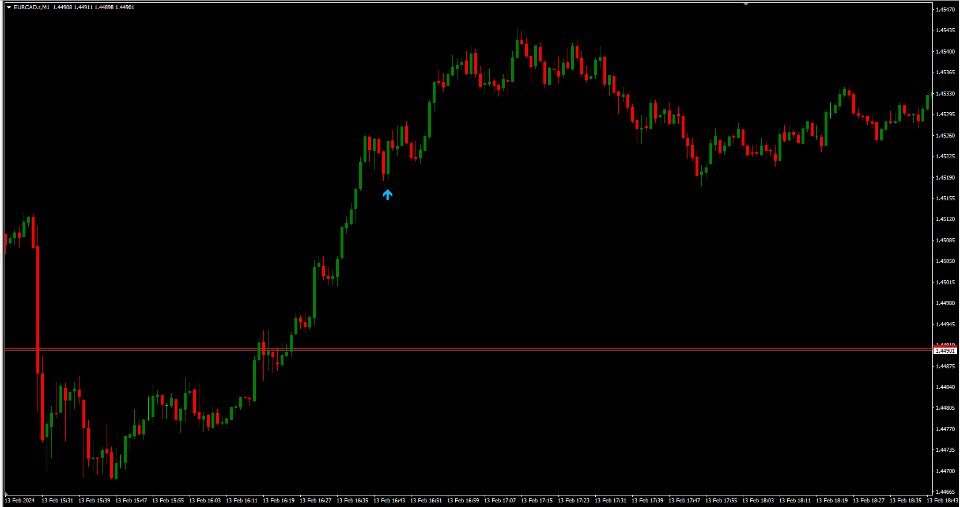
Task: Click the '13 Feb 18:11' time label
Action: (795, 500)
